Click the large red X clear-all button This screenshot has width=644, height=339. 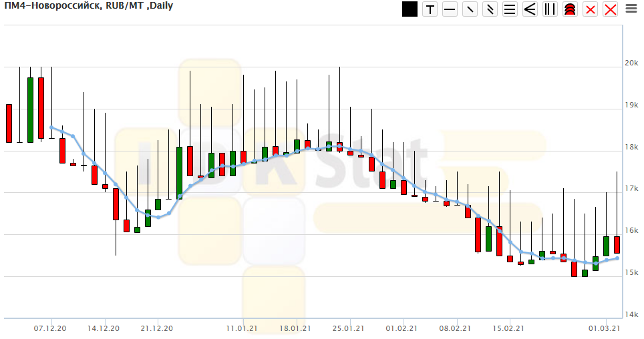(x=611, y=9)
